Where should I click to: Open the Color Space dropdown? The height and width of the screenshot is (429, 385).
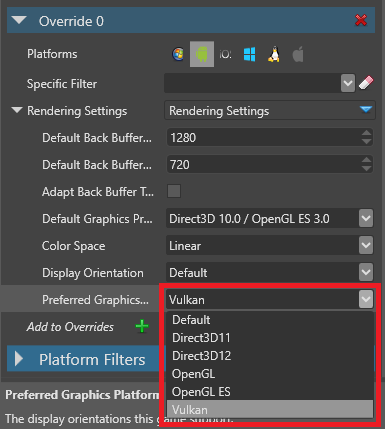pyautogui.click(x=366, y=246)
